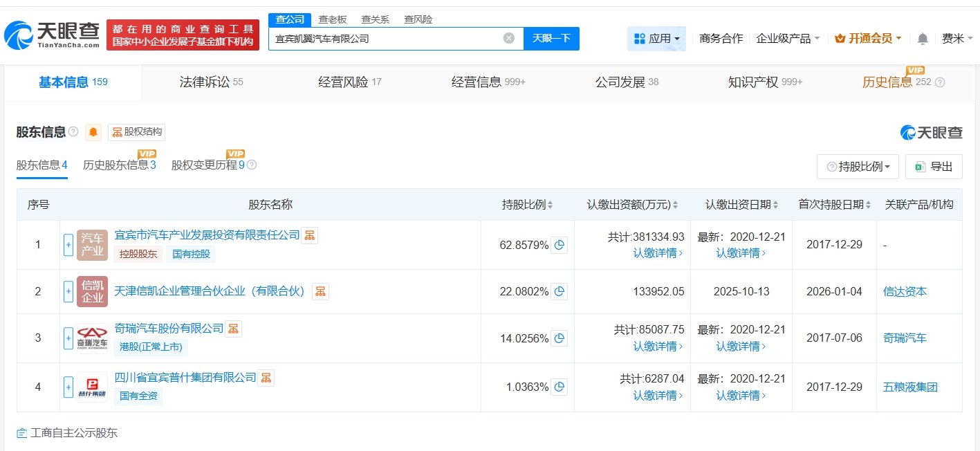Expand row 4 四川省宜宾普什集团 plus button
The width and height of the screenshot is (980, 451).
click(68, 387)
